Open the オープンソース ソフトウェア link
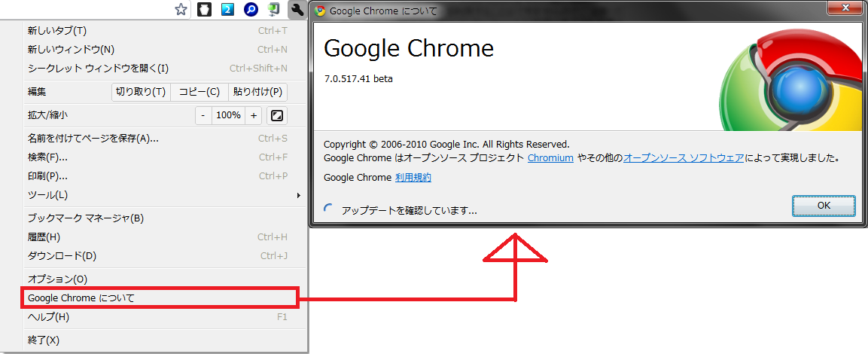This screenshot has width=868, height=354. 684,158
